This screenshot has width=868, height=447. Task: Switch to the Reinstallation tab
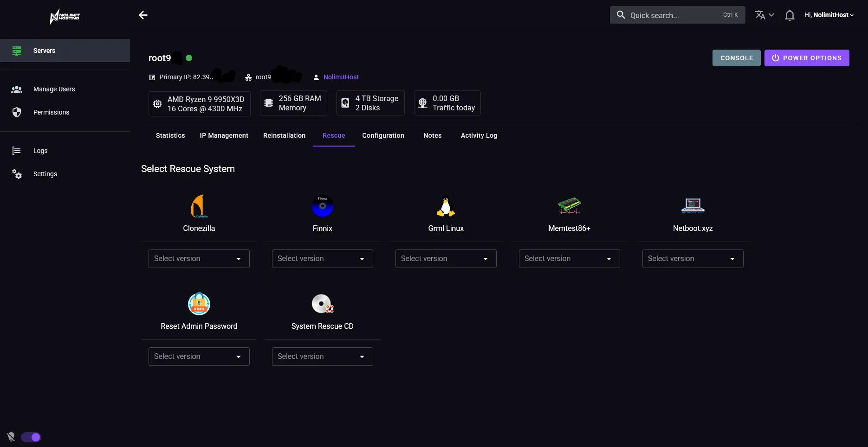coord(285,135)
